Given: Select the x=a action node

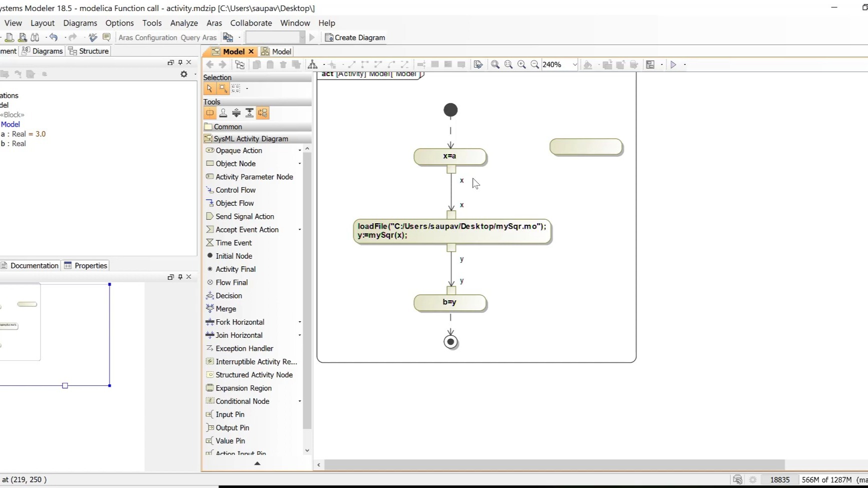Looking at the screenshot, I should 450,156.
